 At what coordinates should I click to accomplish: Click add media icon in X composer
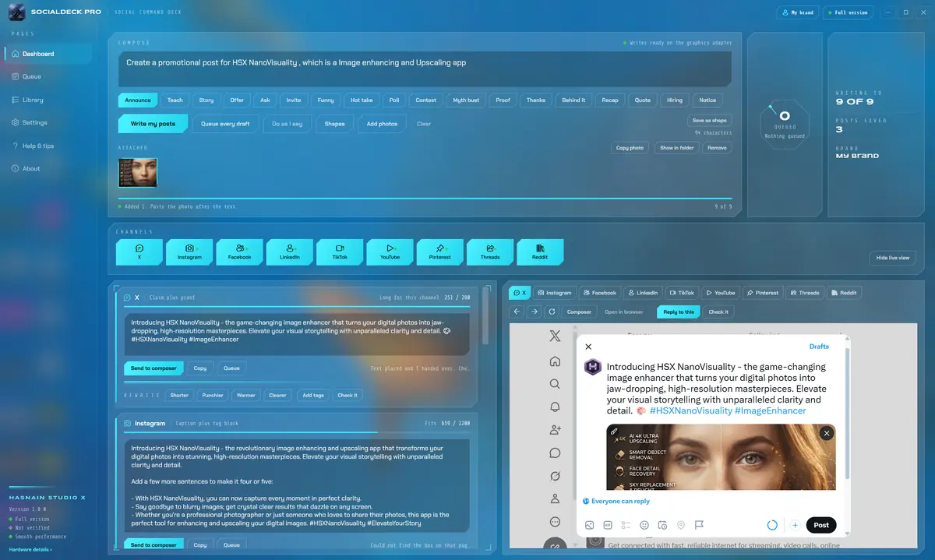tap(590, 525)
